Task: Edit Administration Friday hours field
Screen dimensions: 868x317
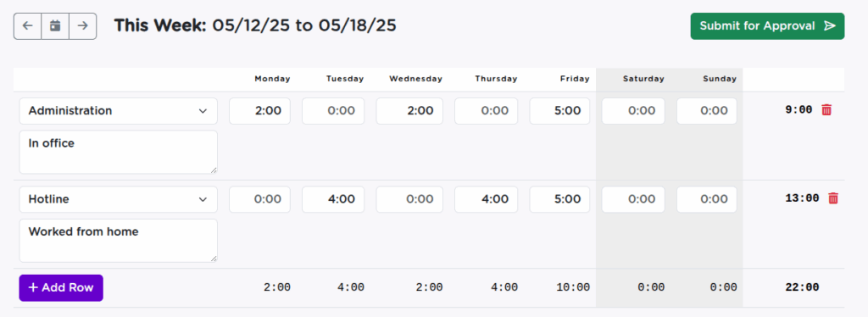Action: coord(559,111)
